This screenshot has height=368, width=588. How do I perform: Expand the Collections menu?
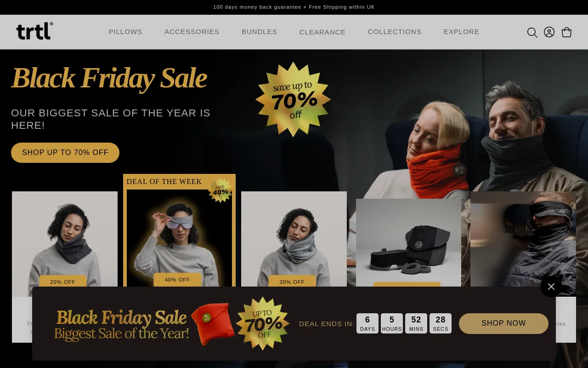395,32
